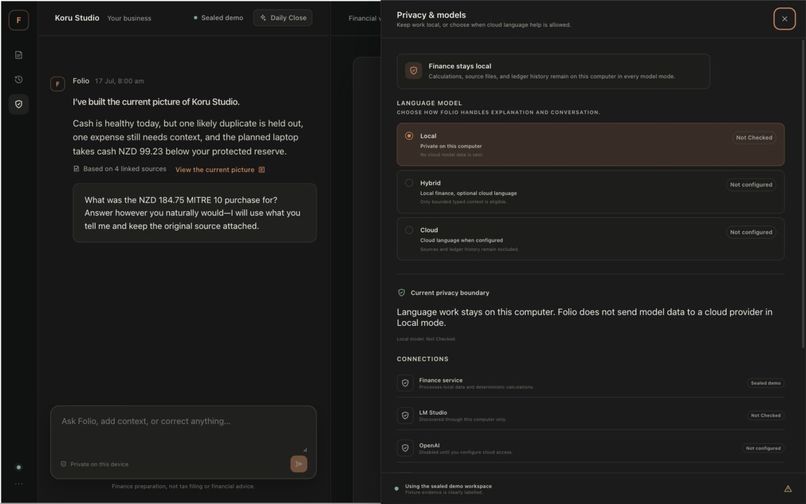Viewport: 806px width, 504px height.
Task: Click the LM Studio shield icon
Action: (405, 416)
